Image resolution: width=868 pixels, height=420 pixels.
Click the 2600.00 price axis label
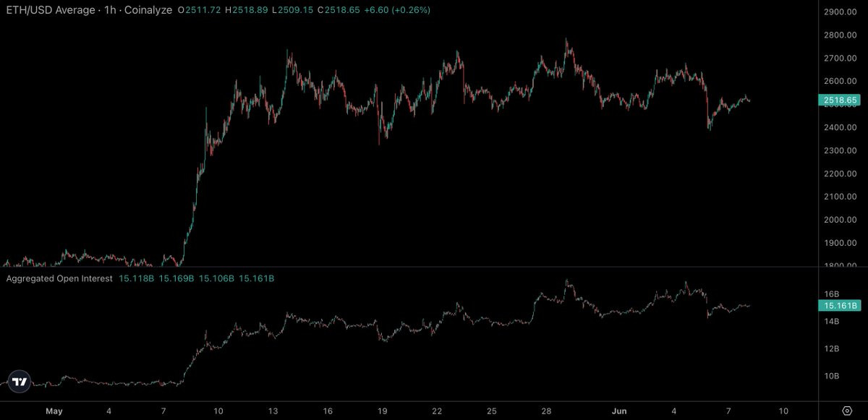(839, 81)
